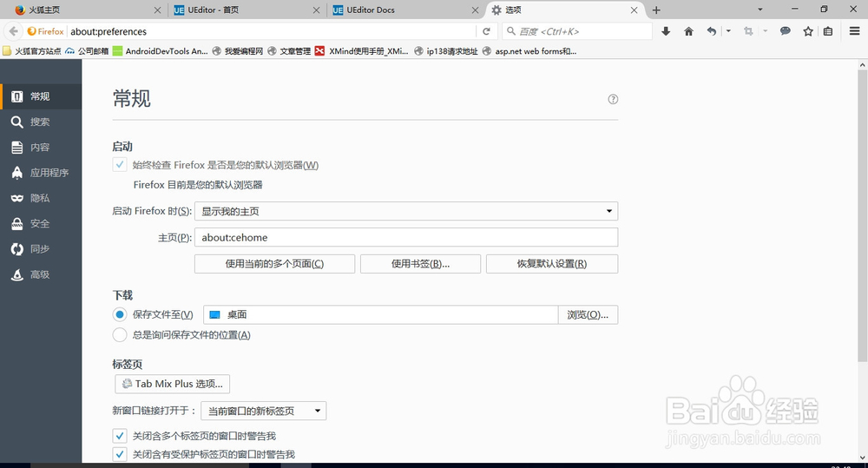Open the asp.net web forms bookmark
This screenshot has height=468, width=868.
529,51
